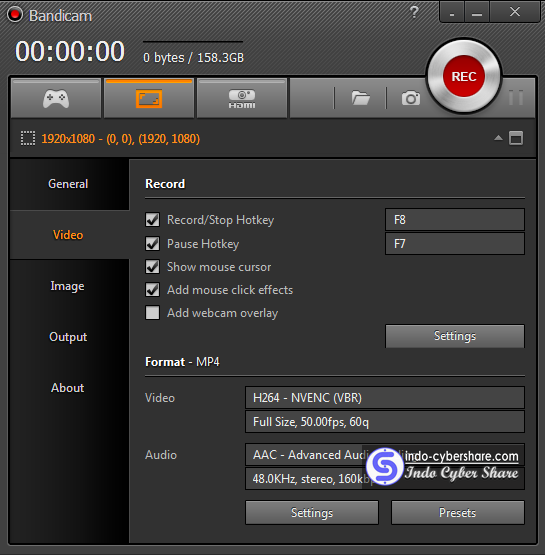Open Record section Settings button
This screenshot has height=555, width=545.
455,336
